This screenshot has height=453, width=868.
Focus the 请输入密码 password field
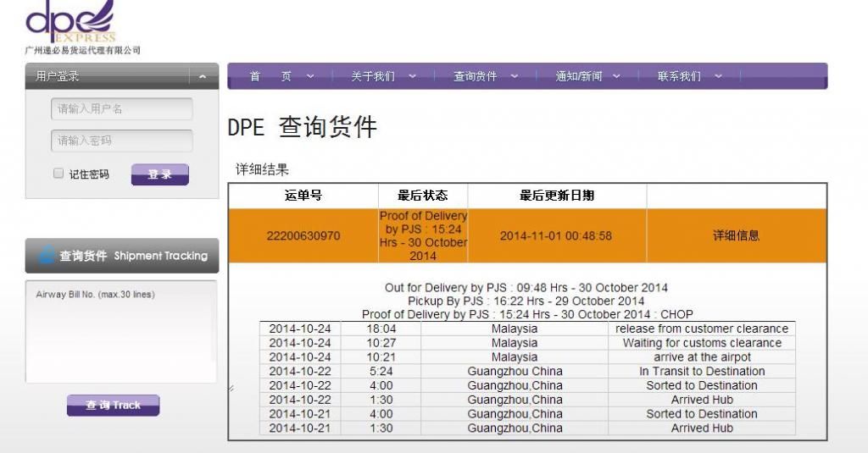tap(121, 141)
